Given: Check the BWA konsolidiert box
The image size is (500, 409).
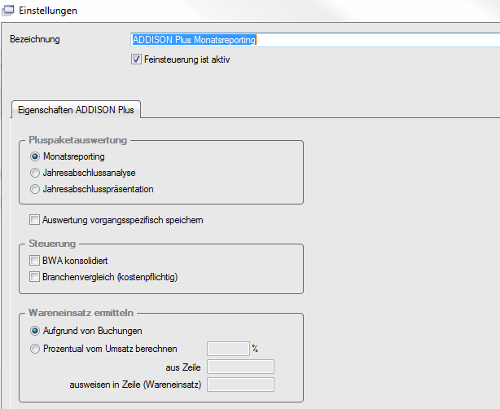Looking at the screenshot, I should pyautogui.click(x=34, y=261).
